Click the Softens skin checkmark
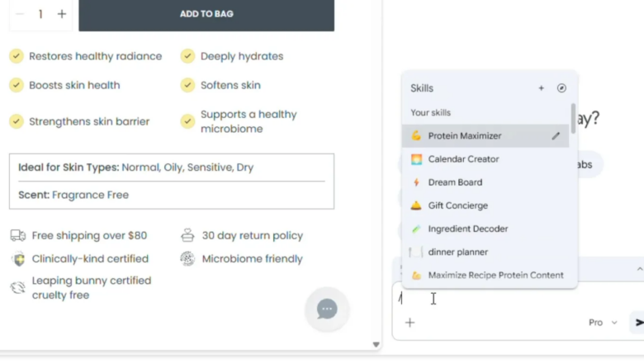644x363 pixels. pyautogui.click(x=187, y=85)
